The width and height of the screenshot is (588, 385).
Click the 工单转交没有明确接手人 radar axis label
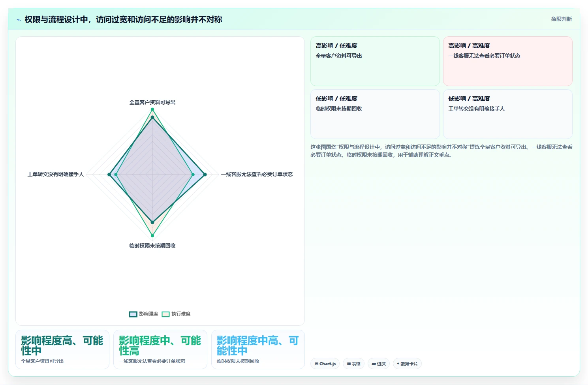click(56, 174)
